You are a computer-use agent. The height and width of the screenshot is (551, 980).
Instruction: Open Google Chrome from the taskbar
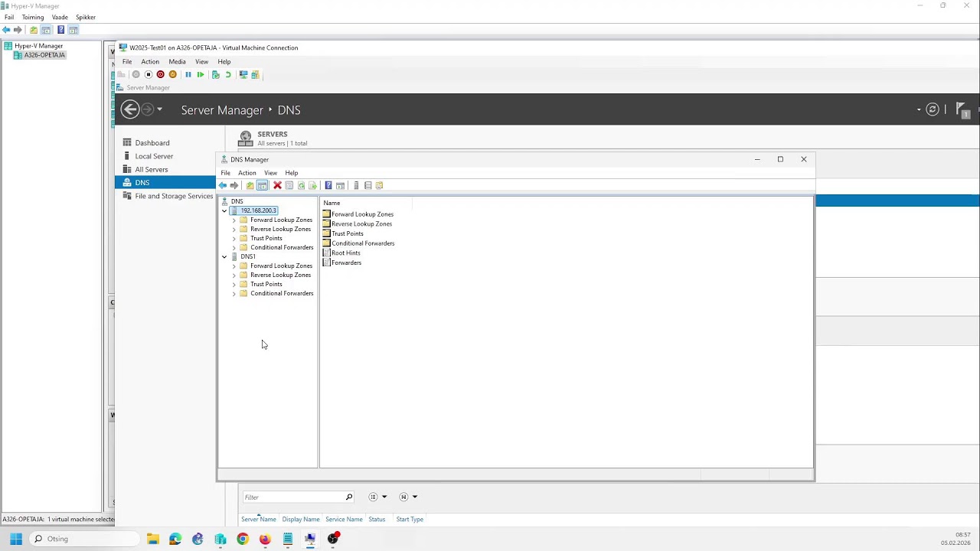(243, 539)
